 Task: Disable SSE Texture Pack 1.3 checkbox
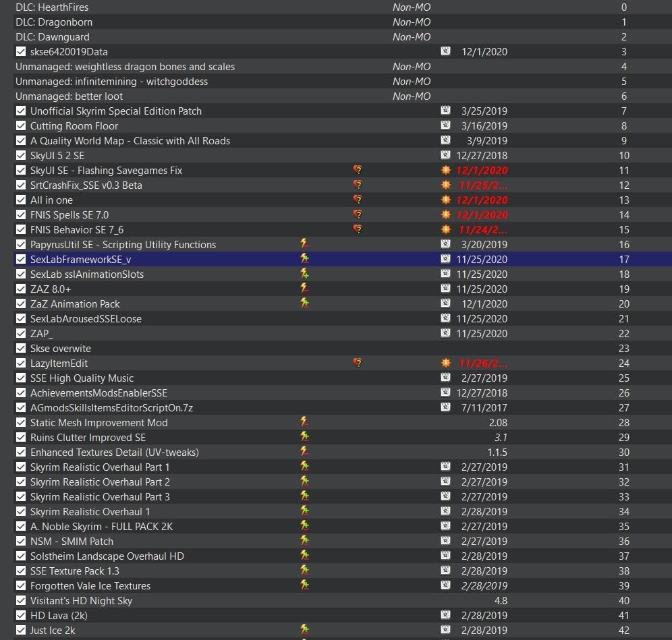[20, 571]
